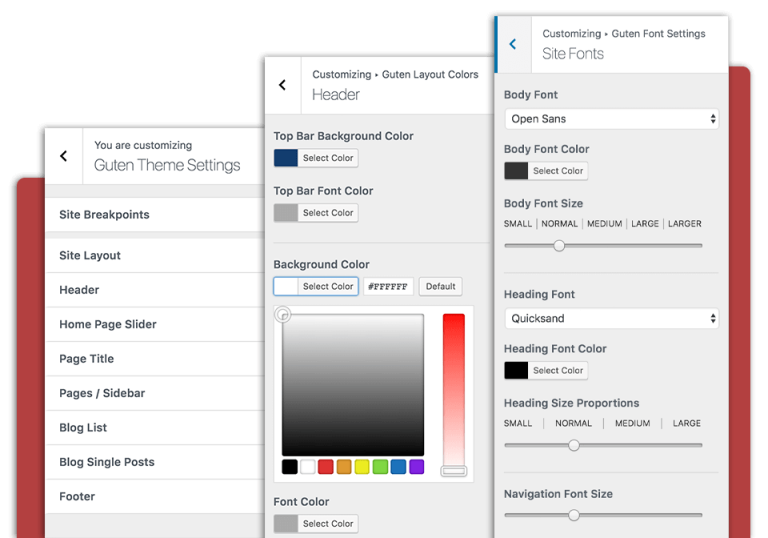Viewport: 768px width, 538px height.
Task: Go back from the Site Fonts panel
Action: [x=513, y=44]
